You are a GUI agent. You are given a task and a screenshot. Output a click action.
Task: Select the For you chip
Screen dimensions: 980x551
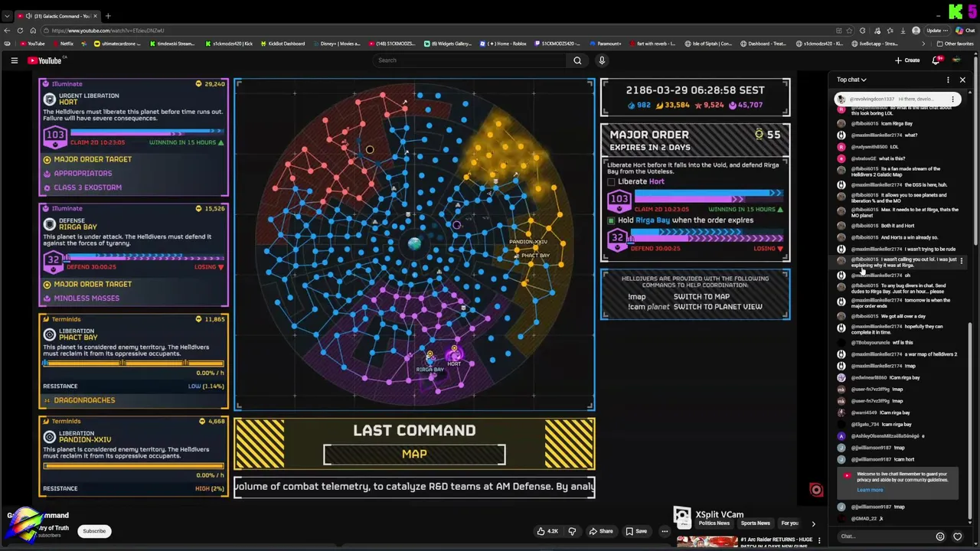789,523
